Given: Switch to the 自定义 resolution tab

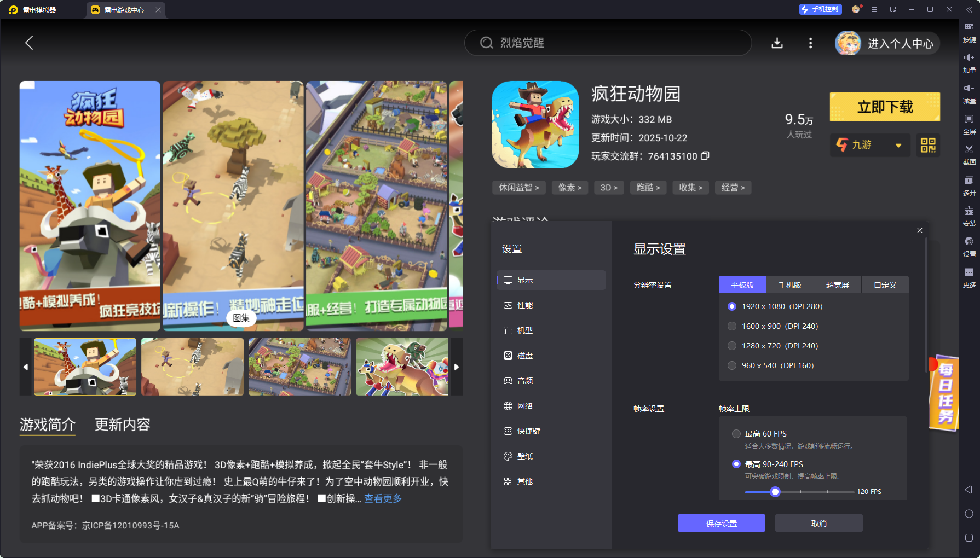Looking at the screenshot, I should point(885,285).
